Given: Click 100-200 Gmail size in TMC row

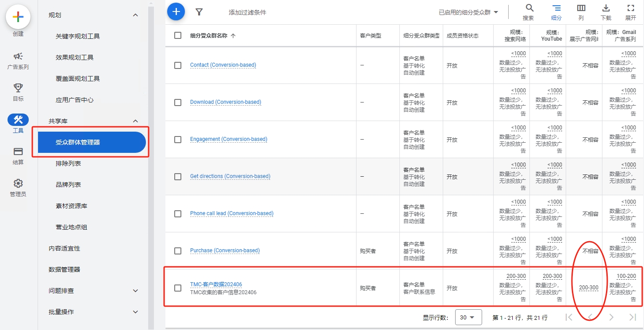Looking at the screenshot, I should pyautogui.click(x=626, y=276).
